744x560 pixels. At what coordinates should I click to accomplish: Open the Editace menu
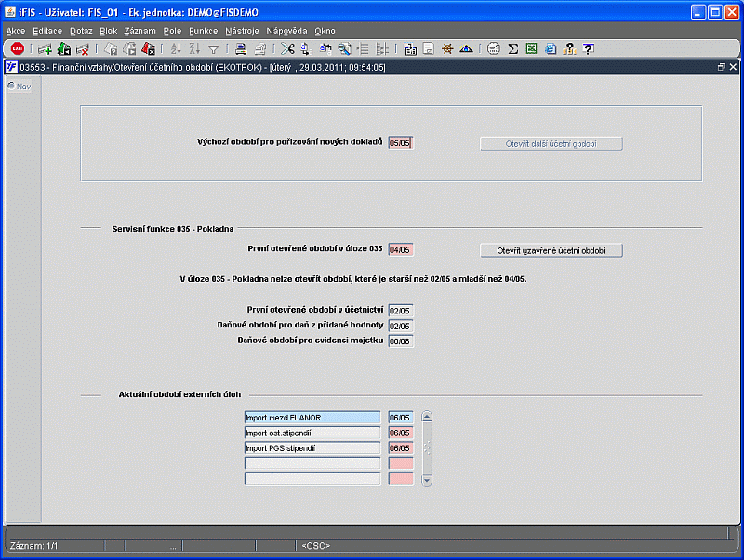point(47,32)
